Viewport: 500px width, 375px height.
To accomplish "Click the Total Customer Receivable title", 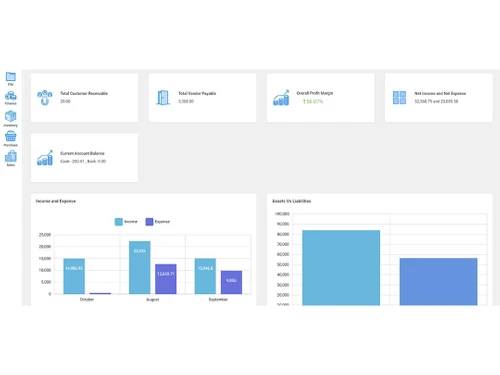I will click(84, 93).
